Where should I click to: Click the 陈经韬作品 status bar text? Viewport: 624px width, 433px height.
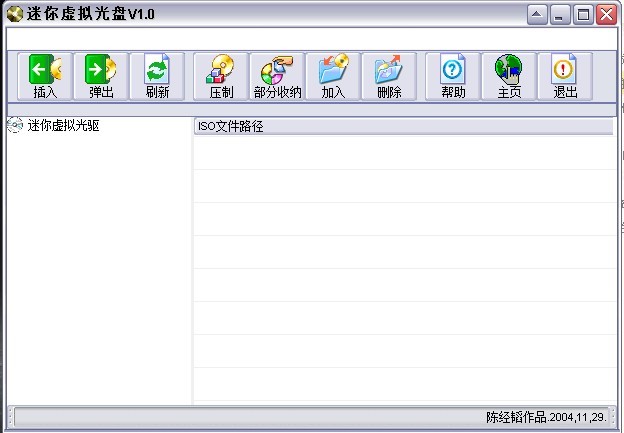pyautogui.click(x=544, y=416)
